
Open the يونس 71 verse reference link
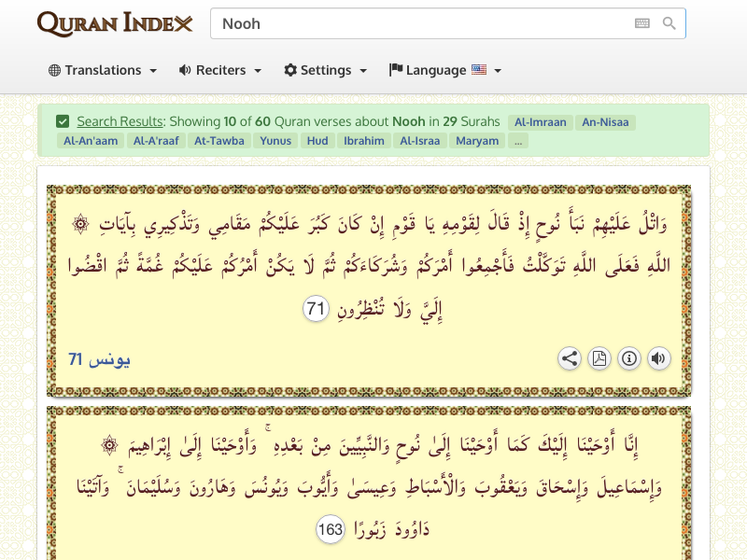coord(99,359)
